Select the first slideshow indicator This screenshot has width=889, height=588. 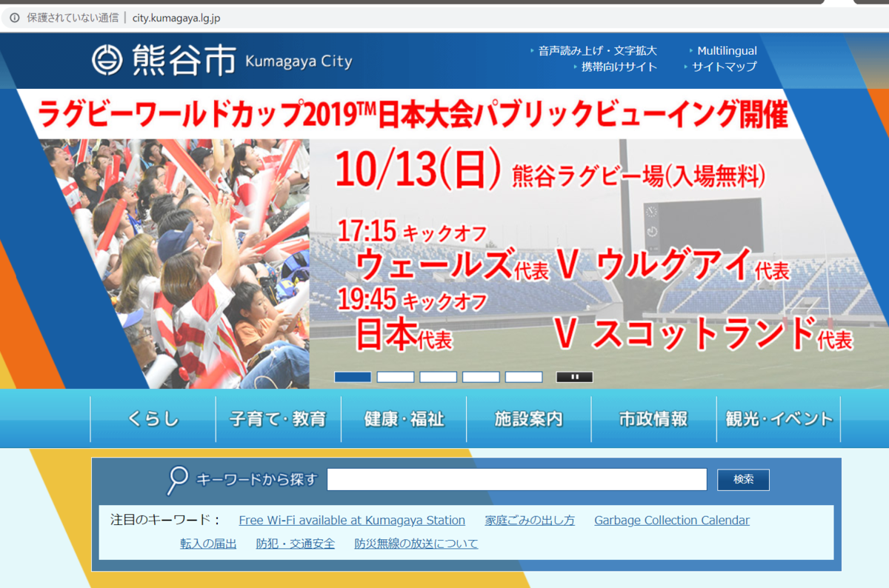pyautogui.click(x=353, y=377)
